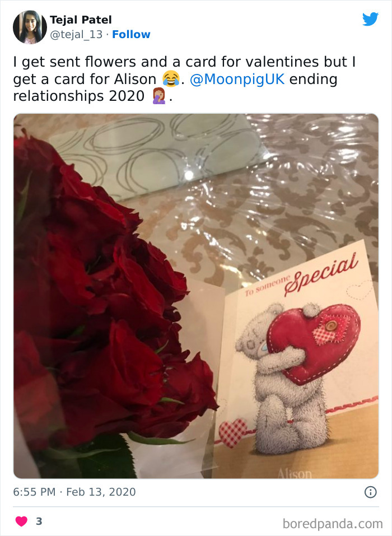This screenshot has width=392, height=536.
Task: Click Tejal Patel's profile avatar
Action: click(30, 27)
